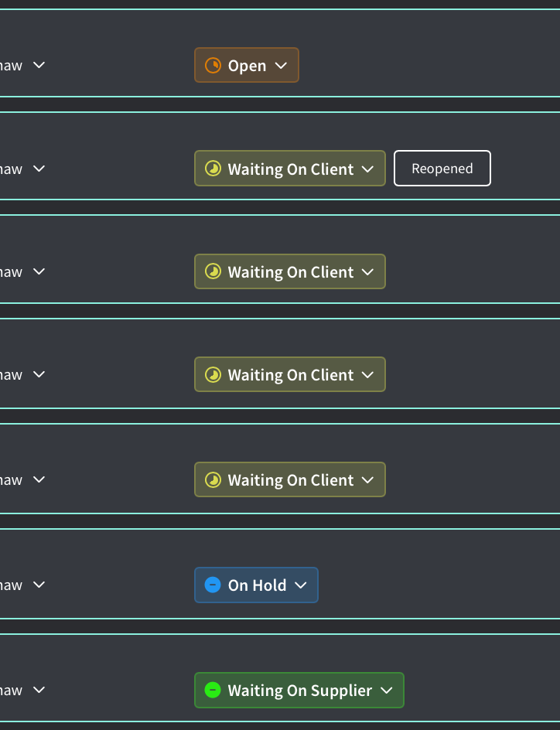The height and width of the screenshot is (730, 560).
Task: Click the clock icon in the second Waiting On Client status
Action: click(213, 271)
